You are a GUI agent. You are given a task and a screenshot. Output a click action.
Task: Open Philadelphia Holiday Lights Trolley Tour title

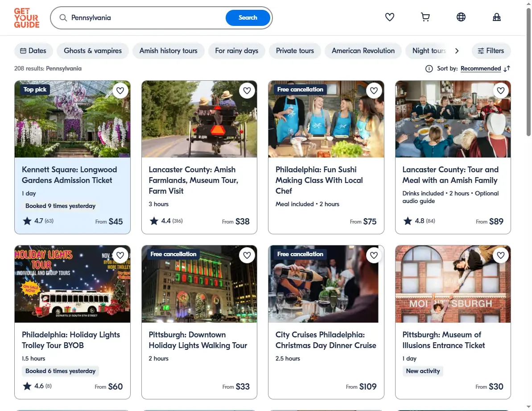click(x=70, y=340)
